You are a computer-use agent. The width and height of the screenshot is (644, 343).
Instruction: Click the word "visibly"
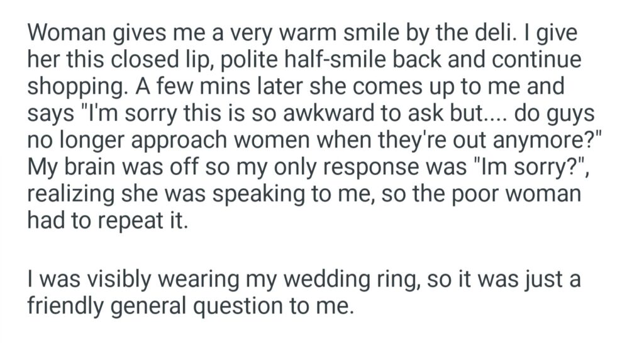tap(115, 278)
